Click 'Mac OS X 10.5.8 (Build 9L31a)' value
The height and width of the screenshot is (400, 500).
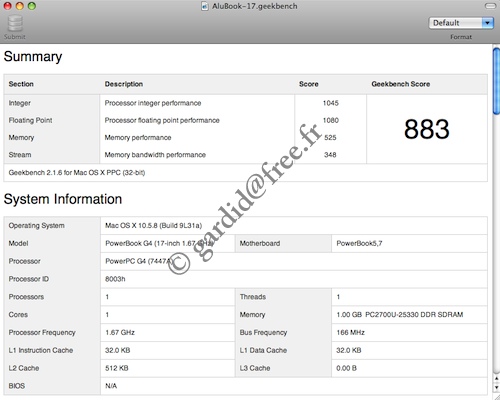click(154, 226)
